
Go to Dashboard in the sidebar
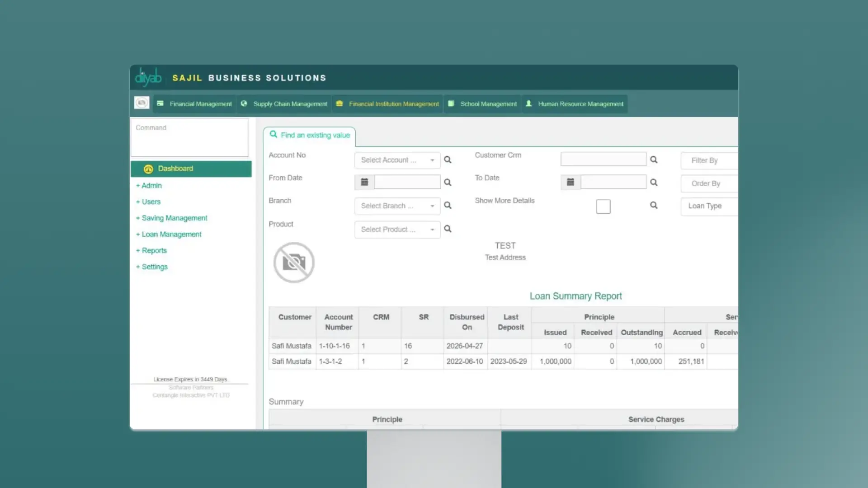191,169
